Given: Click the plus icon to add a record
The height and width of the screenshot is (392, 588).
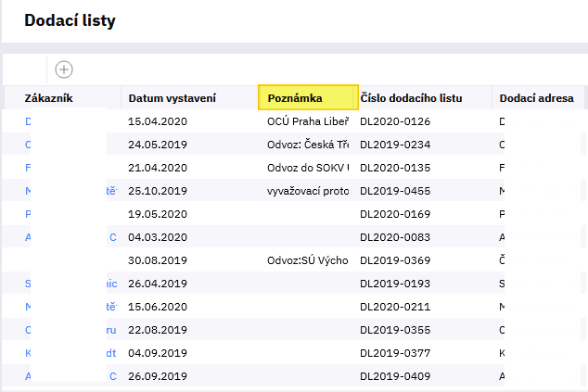Looking at the screenshot, I should (64, 70).
